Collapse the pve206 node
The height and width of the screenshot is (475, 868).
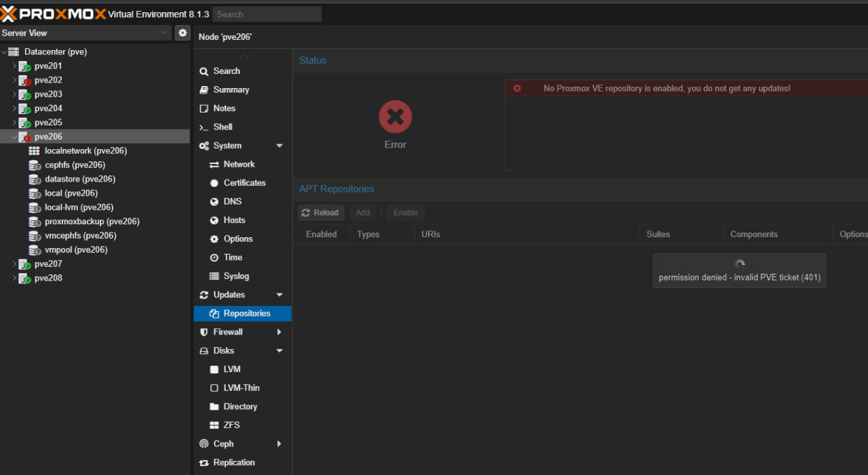click(14, 137)
